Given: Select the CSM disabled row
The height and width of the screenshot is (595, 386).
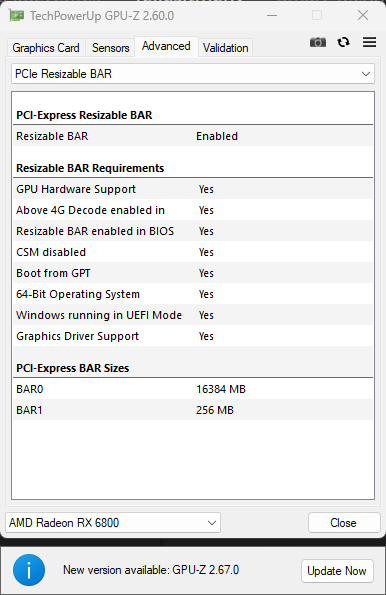Looking at the screenshot, I should point(193,252).
